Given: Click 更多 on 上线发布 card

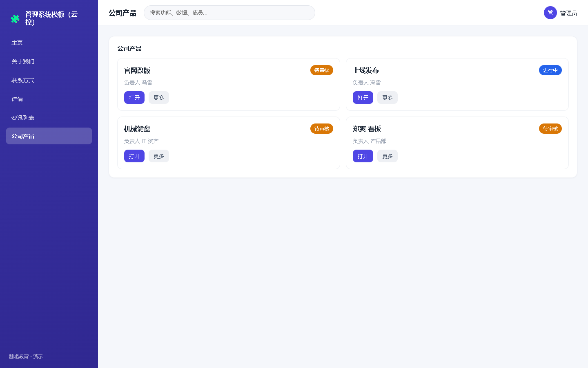Looking at the screenshot, I should 388,98.
